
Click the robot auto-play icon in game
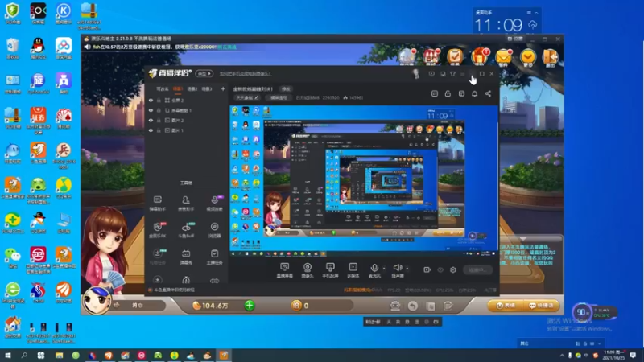click(x=395, y=306)
